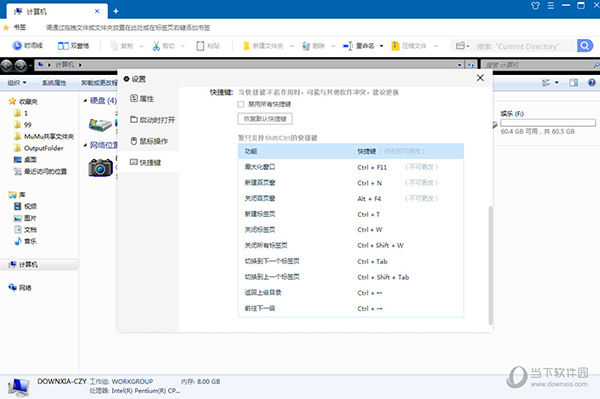Click the change view icon
600x399 pixels.
(546, 82)
